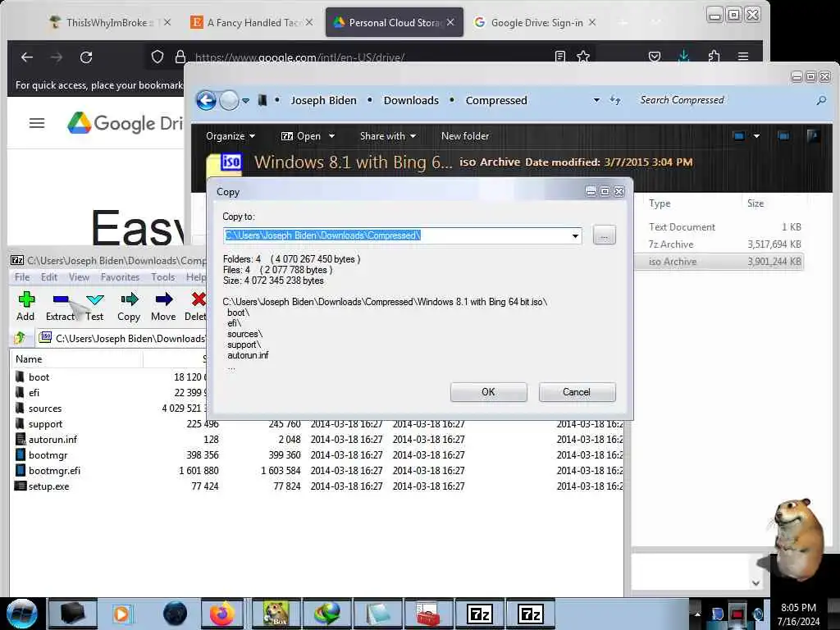Toggle the Explorer preview pane icon
Image resolution: width=840 pixels, height=630 pixels.
[783, 136]
